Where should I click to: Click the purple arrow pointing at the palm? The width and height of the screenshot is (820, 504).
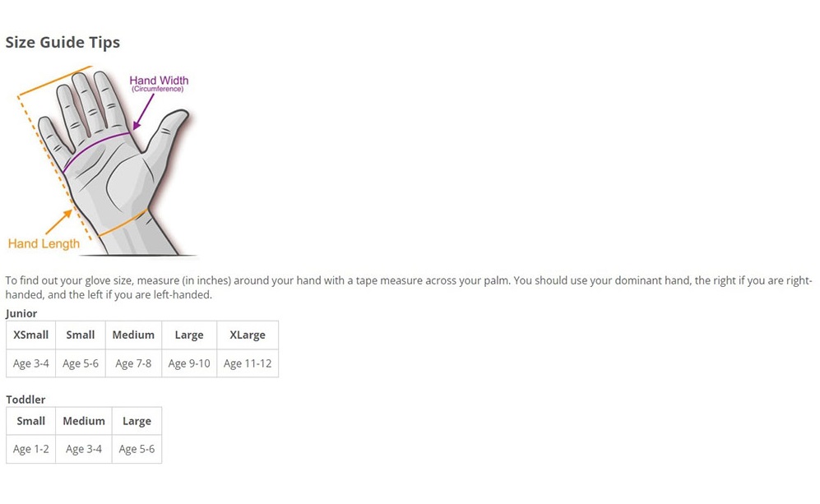click(143, 111)
